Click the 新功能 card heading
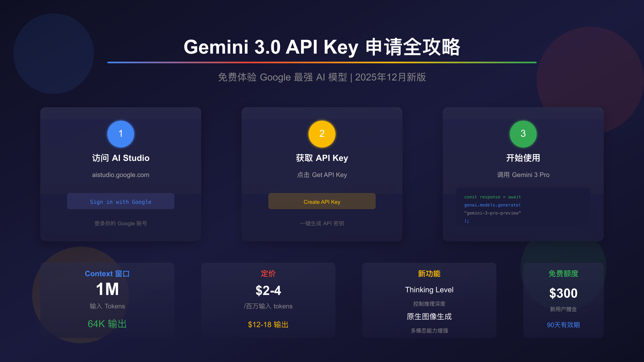Image resolution: width=644 pixels, height=362 pixels. [x=429, y=274]
